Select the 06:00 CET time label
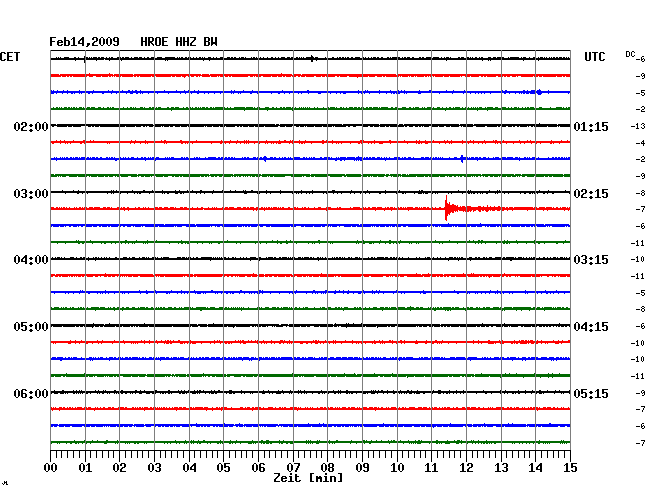Viewport: 650px width, 494px height. pyautogui.click(x=31, y=393)
